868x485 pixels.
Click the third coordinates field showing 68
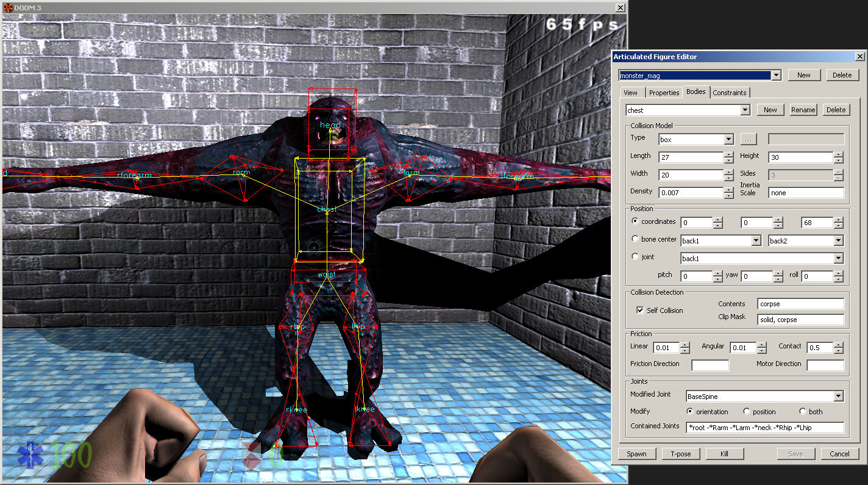click(817, 223)
